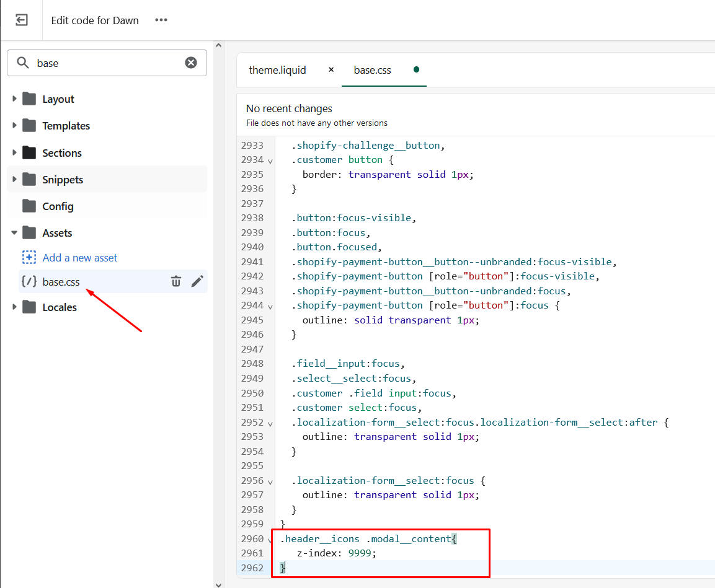Viewport: 715px width, 588px height.
Task: Click the Sections folder icon
Action: (x=29, y=152)
